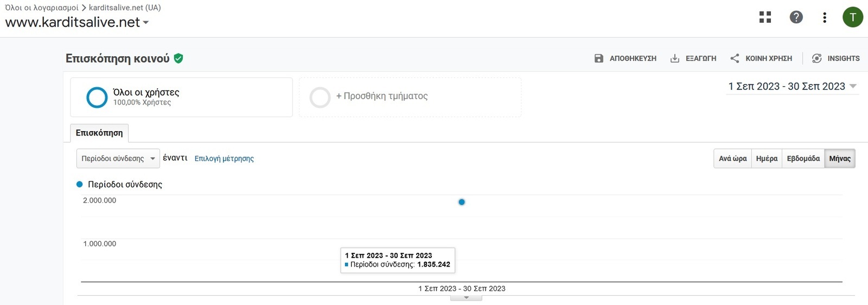The height and width of the screenshot is (305, 868).
Task: Click the save floppy disk icon
Action: point(599,59)
